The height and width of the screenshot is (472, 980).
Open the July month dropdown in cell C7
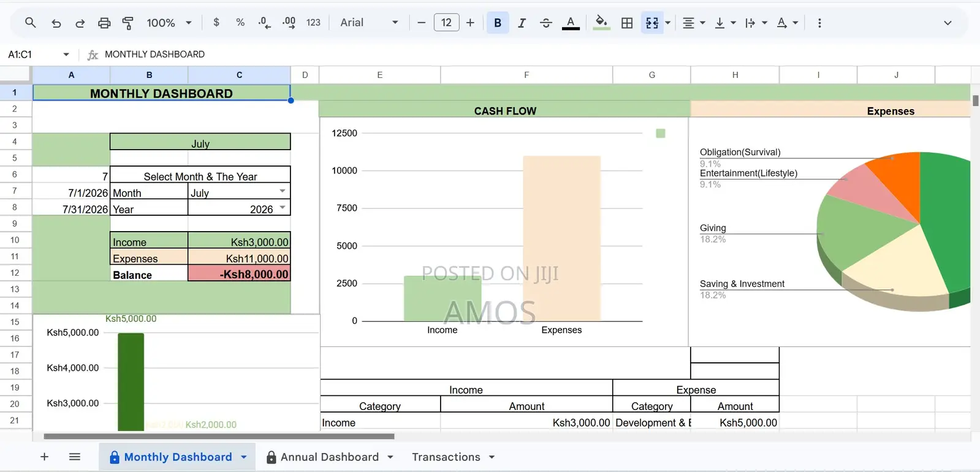(x=283, y=191)
